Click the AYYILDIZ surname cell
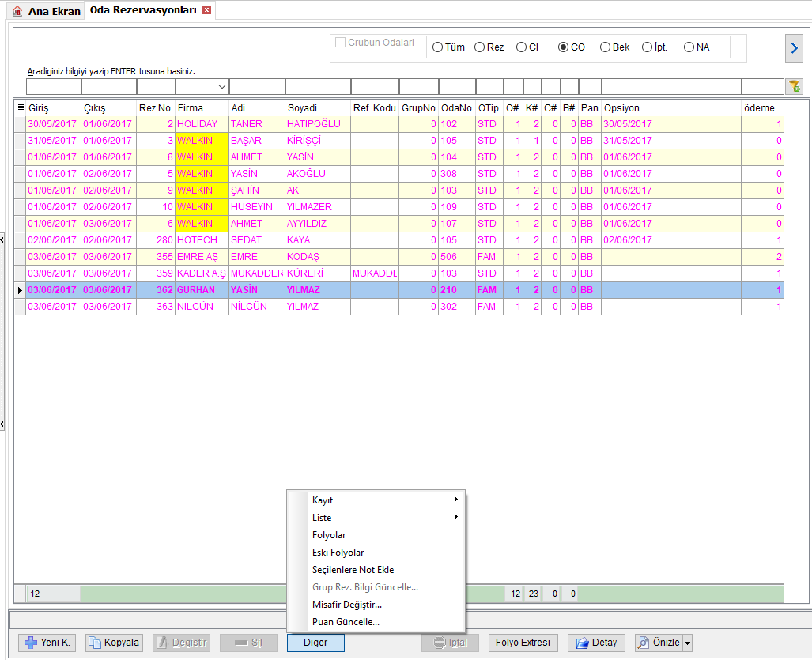The width and height of the screenshot is (812, 660). point(318,223)
